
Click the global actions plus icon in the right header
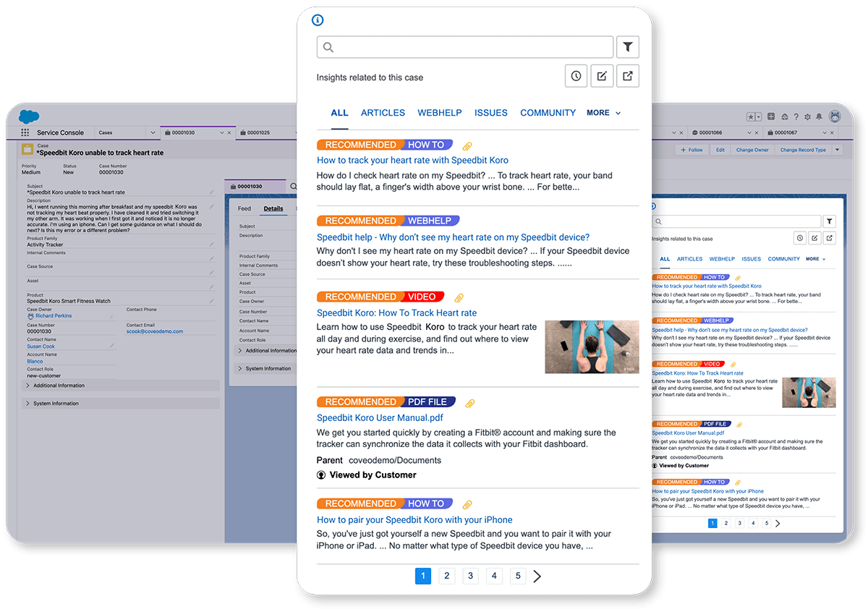coord(771,116)
